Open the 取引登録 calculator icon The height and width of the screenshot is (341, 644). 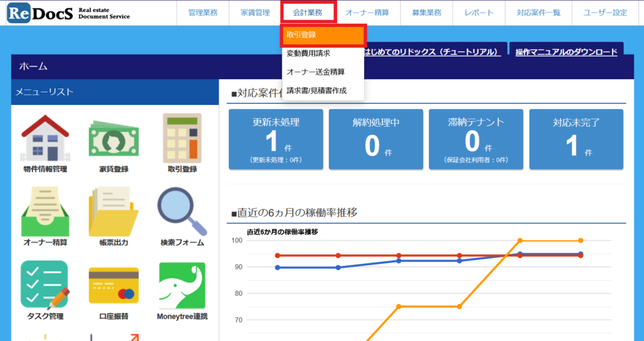click(x=182, y=138)
